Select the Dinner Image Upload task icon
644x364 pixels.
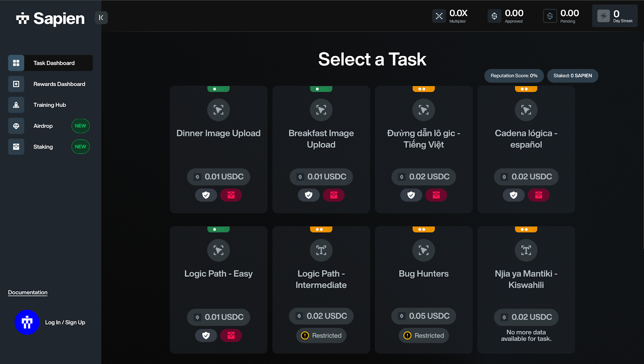(x=219, y=110)
